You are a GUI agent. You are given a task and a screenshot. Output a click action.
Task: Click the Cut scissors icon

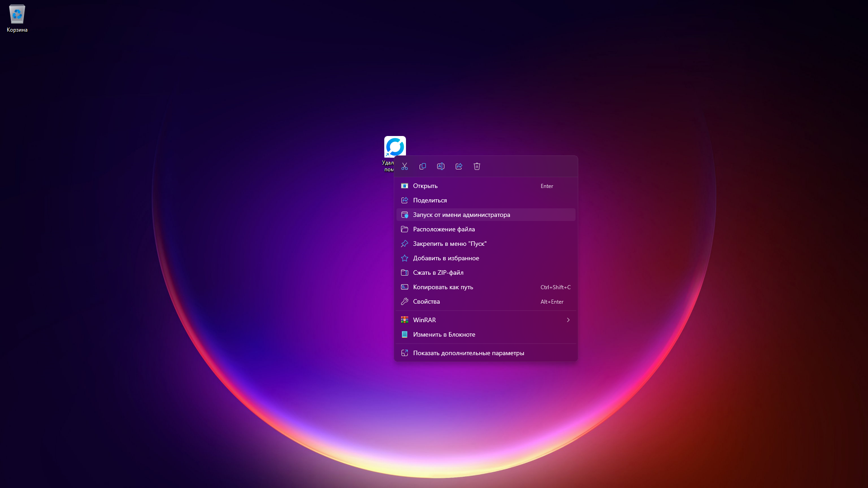point(405,166)
